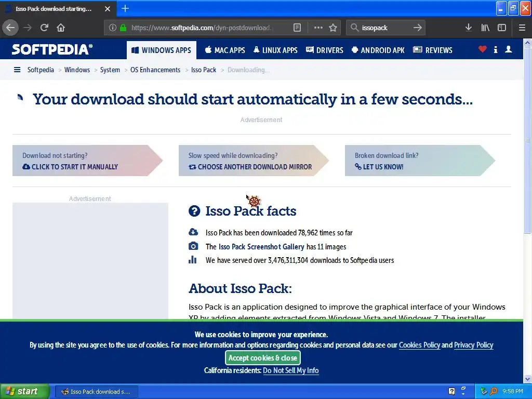Toggle the Firefox sidebar icon

tap(502, 28)
